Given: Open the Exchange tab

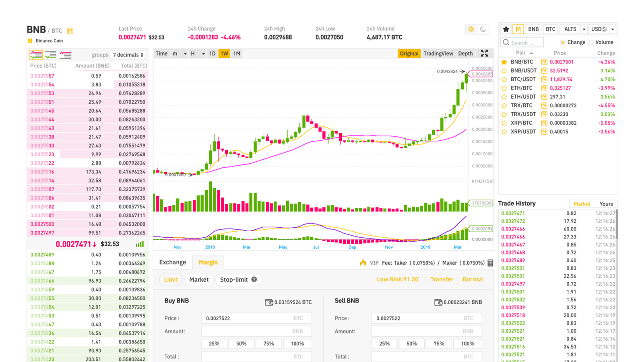Looking at the screenshot, I should click(173, 262).
